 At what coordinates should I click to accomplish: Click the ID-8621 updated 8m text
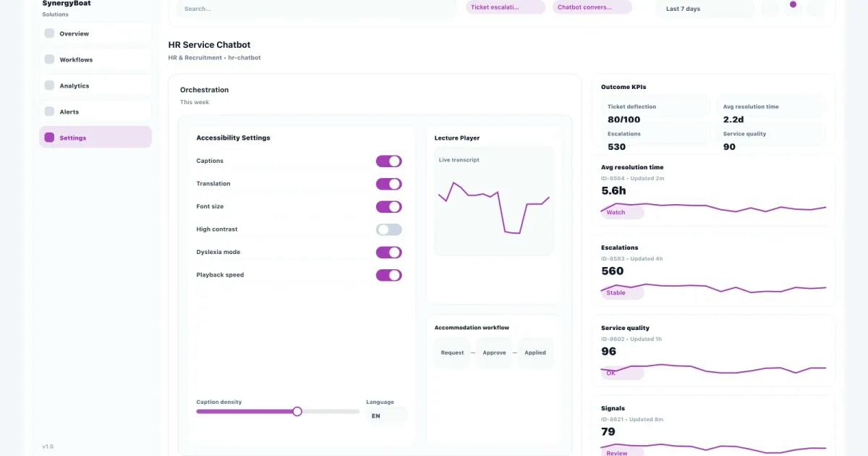click(x=632, y=419)
